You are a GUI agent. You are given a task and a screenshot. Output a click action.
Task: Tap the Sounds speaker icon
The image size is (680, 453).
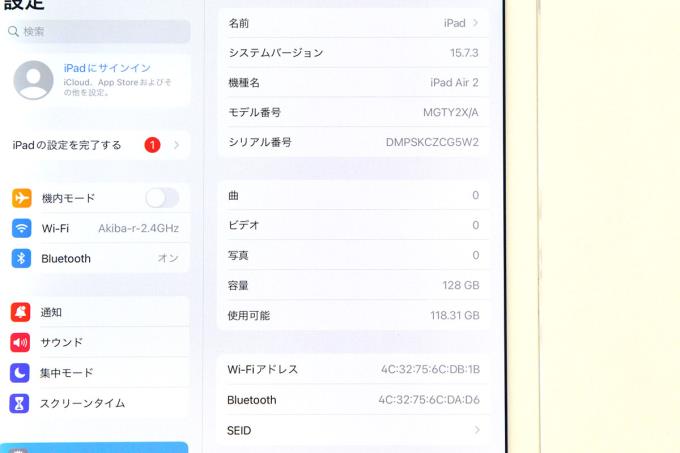(20, 342)
